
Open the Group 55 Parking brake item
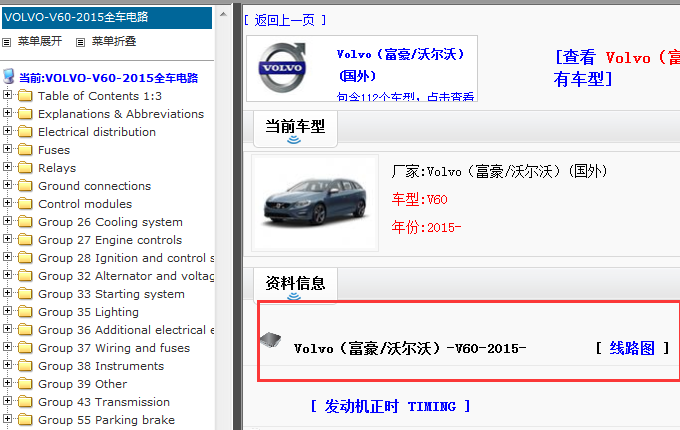coord(106,420)
